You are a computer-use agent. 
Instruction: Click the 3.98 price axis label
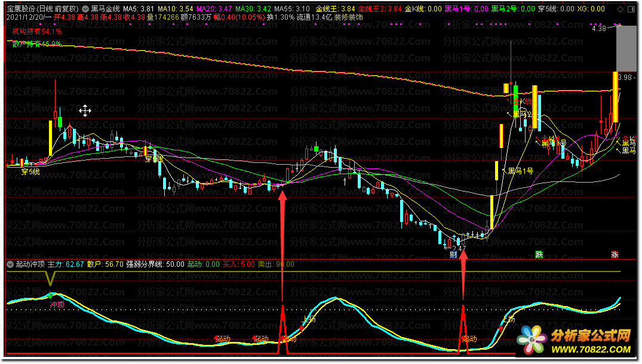click(625, 78)
